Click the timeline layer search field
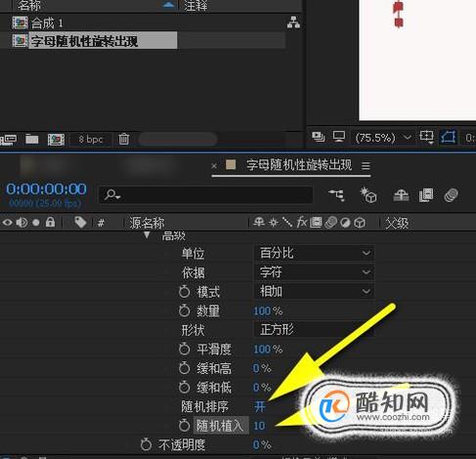 (205, 195)
